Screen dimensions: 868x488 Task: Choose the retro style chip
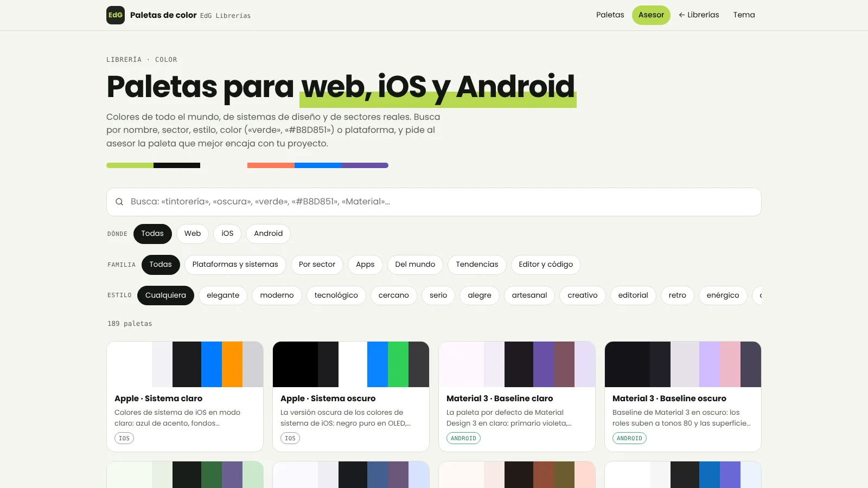[678, 296]
